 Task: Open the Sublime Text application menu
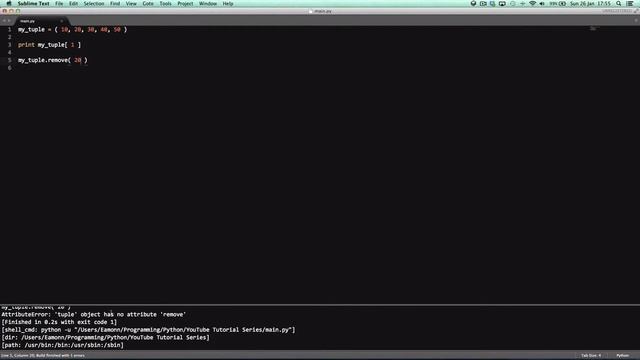pyautogui.click(x=33, y=4)
